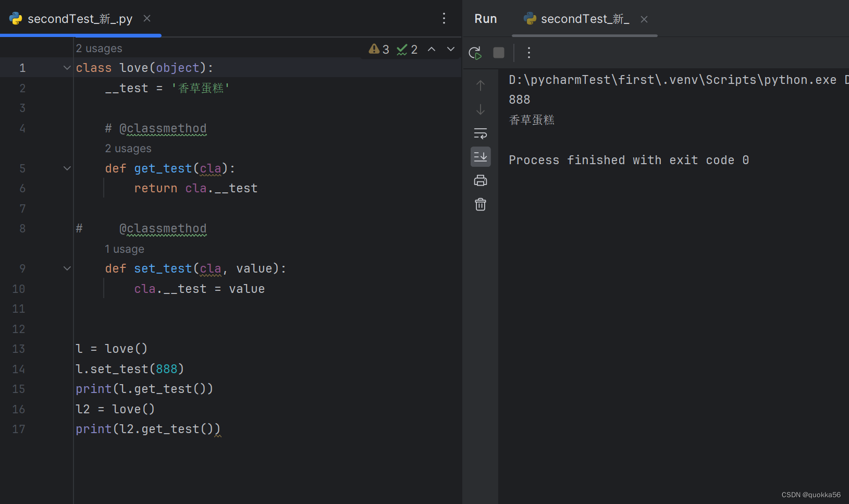Screen dimensions: 849x504
Task: Rerun the secondTest script
Action: 475,53
